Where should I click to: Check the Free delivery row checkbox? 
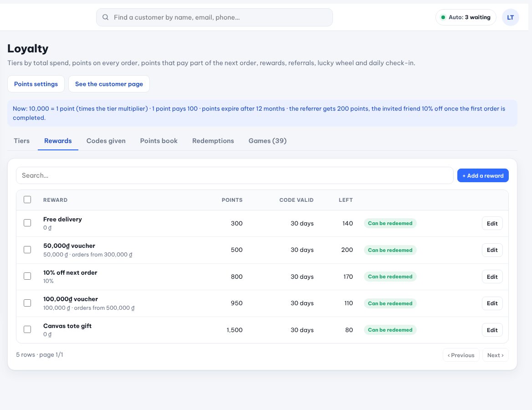click(x=27, y=223)
